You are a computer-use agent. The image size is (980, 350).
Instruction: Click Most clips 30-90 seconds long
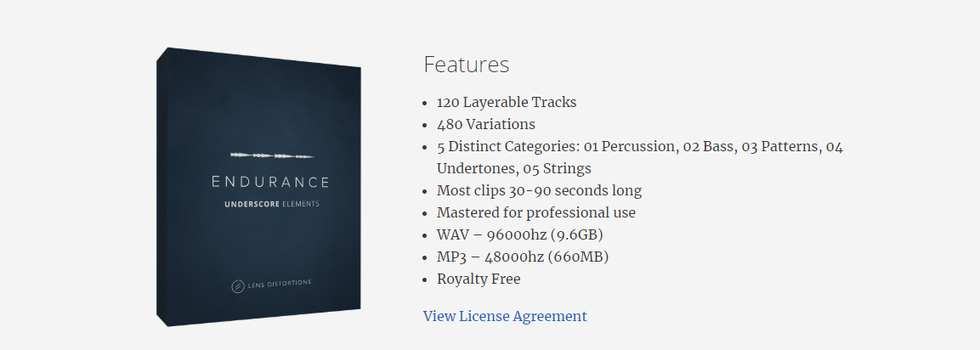pos(539,190)
